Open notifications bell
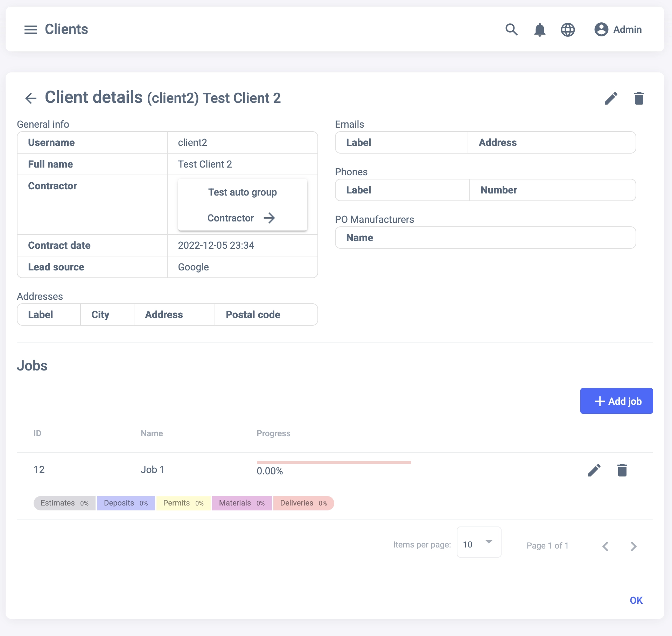This screenshot has width=672, height=636. [x=539, y=30]
